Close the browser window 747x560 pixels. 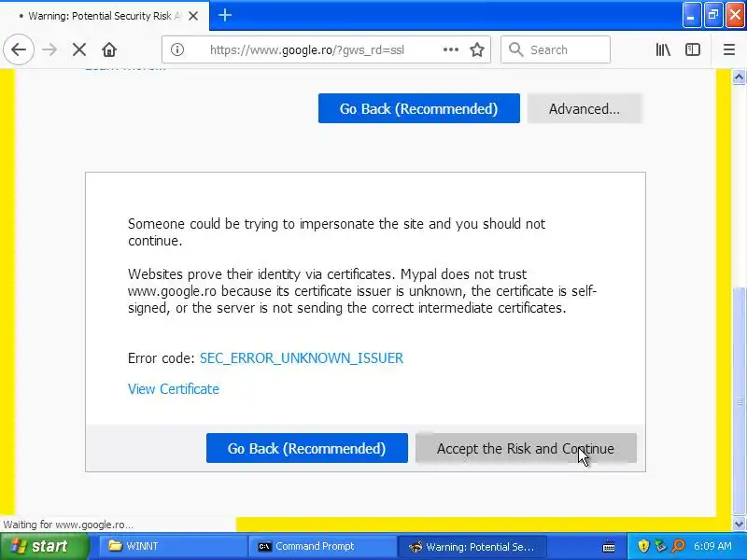[x=735, y=16]
